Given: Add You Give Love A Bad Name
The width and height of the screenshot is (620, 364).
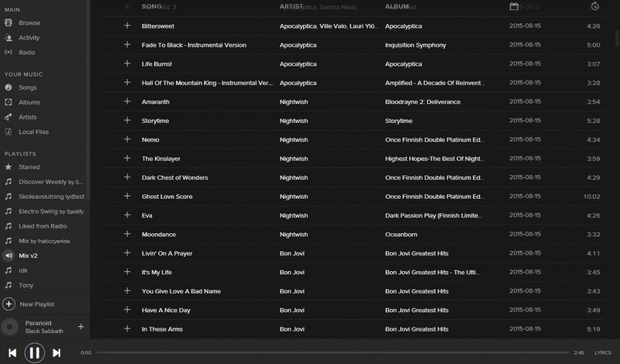Looking at the screenshot, I should (127, 291).
